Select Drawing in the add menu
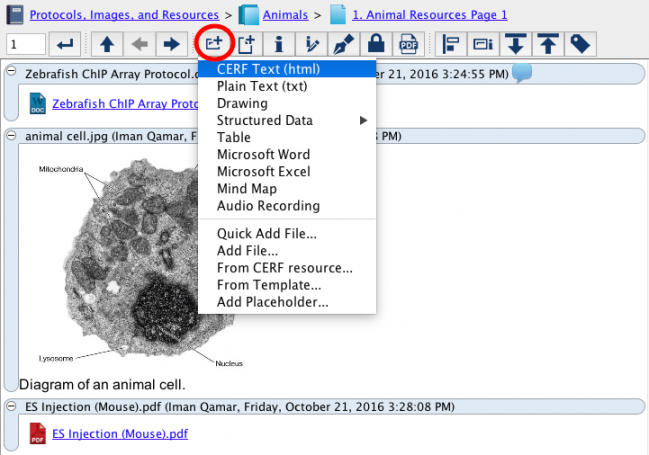Viewport: 649px width, 455px height. 287,103
